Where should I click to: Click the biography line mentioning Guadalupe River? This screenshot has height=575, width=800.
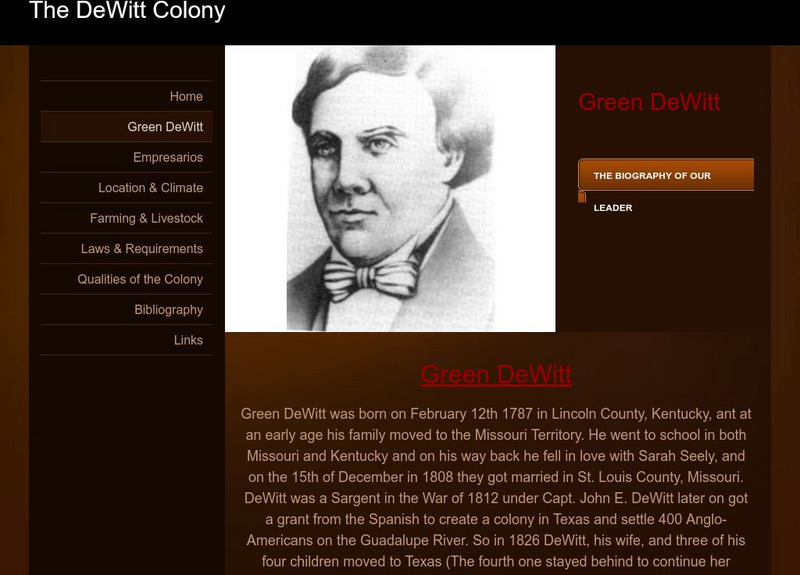click(496, 540)
